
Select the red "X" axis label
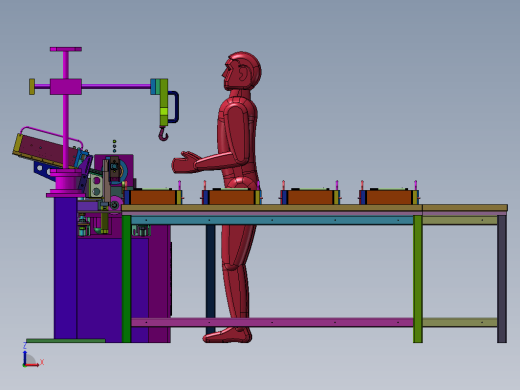[42, 362]
